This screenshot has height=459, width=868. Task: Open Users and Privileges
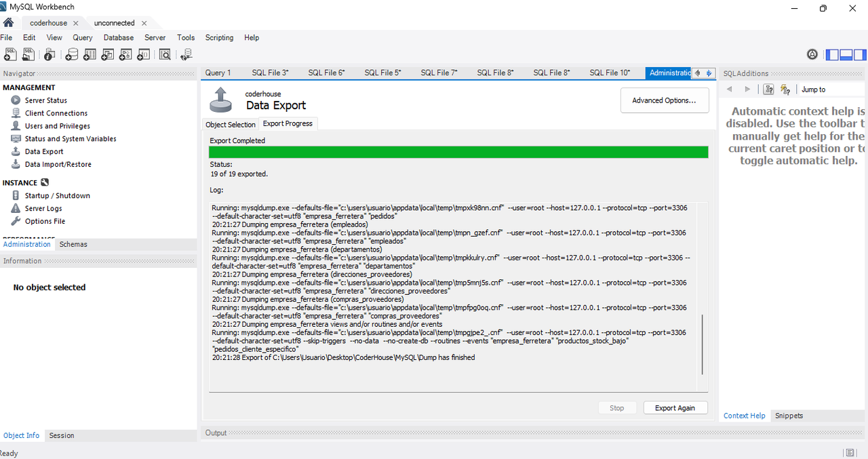click(x=58, y=126)
